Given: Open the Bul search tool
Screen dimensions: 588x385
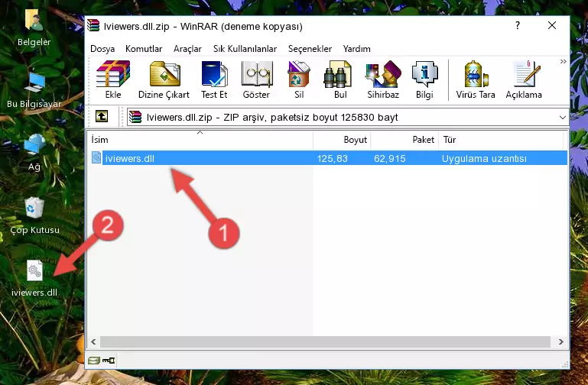Looking at the screenshot, I should point(340,79).
